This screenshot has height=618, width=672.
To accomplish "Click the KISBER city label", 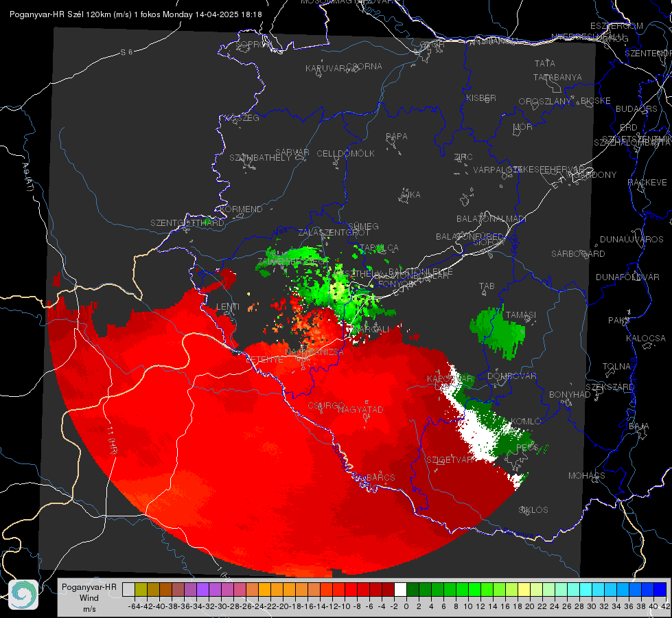I will coord(481,98).
